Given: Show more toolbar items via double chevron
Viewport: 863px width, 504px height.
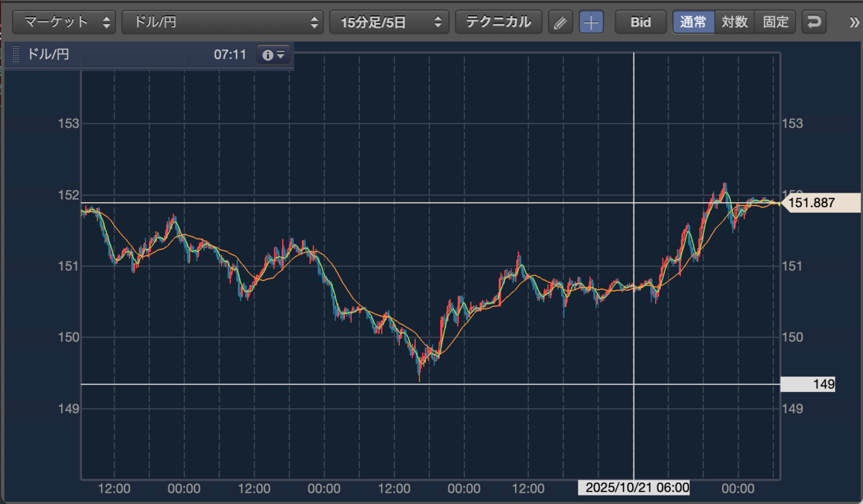Looking at the screenshot, I should (x=854, y=22).
